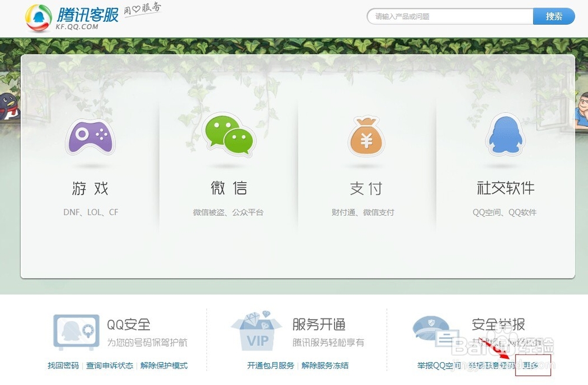
Task: Click the QQ安全 section heading
Action: [x=129, y=324]
